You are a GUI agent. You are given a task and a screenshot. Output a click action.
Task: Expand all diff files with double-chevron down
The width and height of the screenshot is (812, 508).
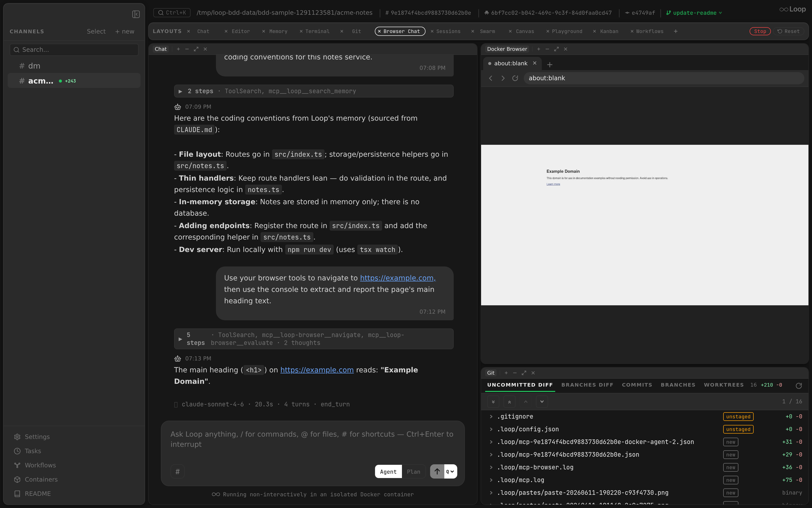coord(493,402)
